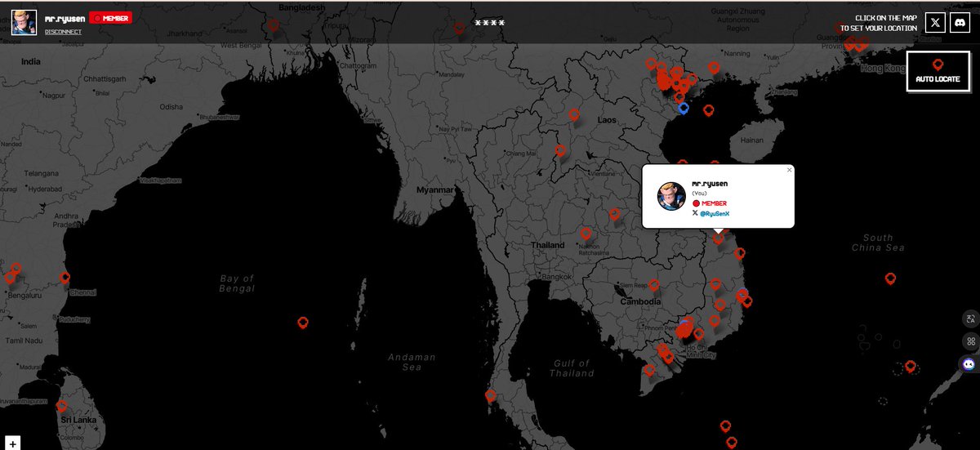Click the mr.ryusen avatar in top-left header
This screenshot has height=450, width=980.
[24, 21]
